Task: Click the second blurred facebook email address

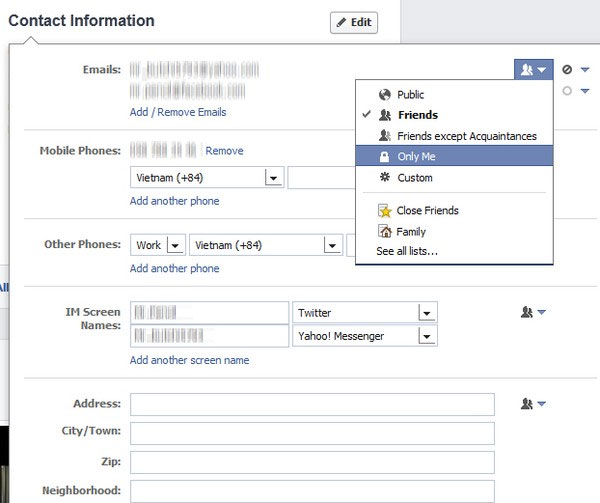Action: [x=188, y=91]
